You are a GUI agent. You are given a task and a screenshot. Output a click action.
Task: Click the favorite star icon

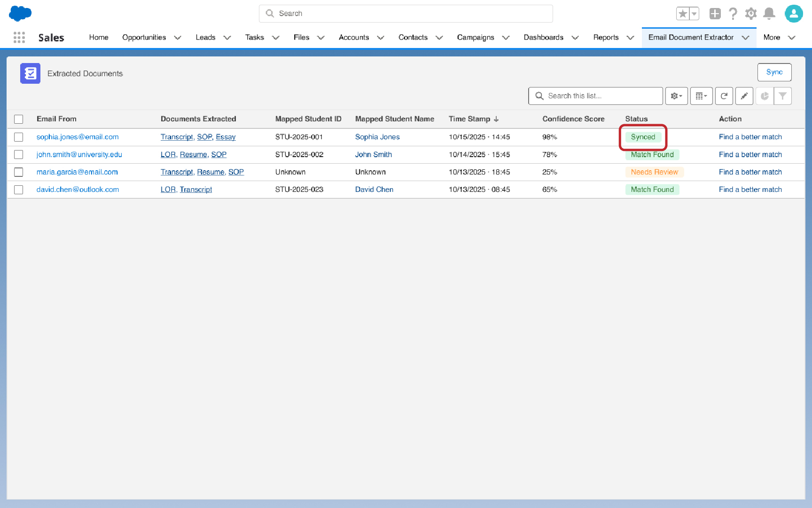pos(682,14)
